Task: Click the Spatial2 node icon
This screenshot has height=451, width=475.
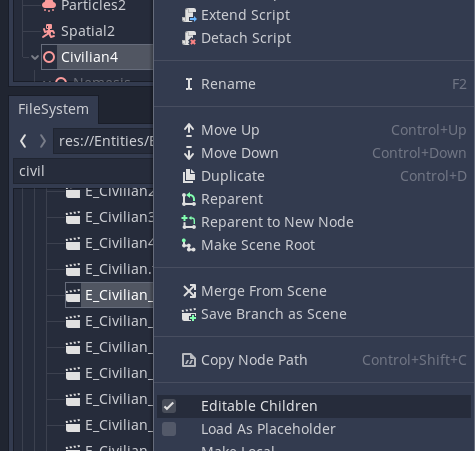Action: 49,31
